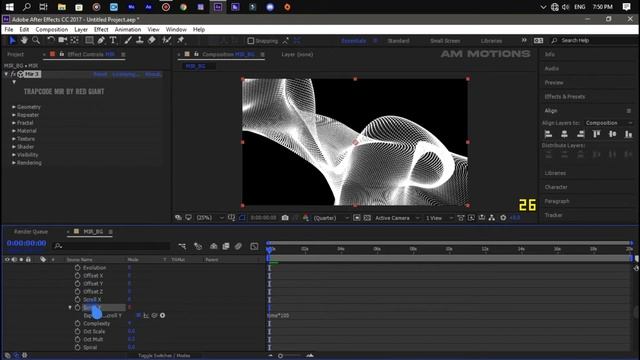Expand the Repeater group
Screen dimensions: 640x360
tap(14, 115)
